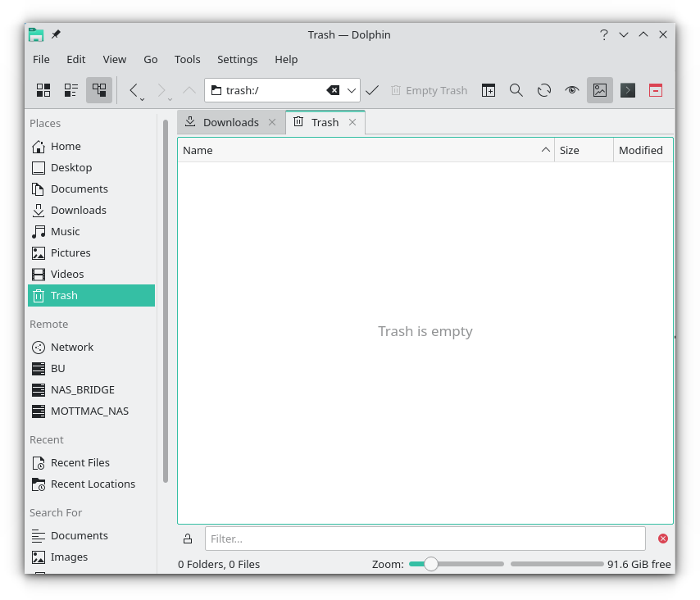700x600 pixels.
Task: Open Documents folder under Places
Action: click(x=92, y=189)
